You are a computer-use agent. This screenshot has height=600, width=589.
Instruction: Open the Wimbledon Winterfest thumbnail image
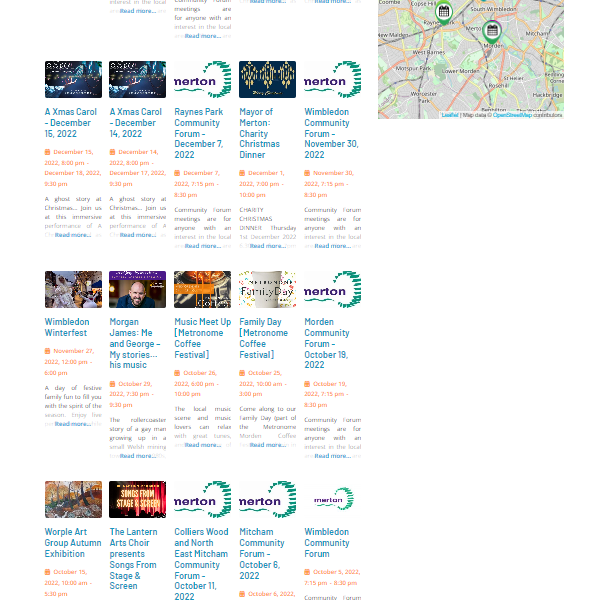73,289
